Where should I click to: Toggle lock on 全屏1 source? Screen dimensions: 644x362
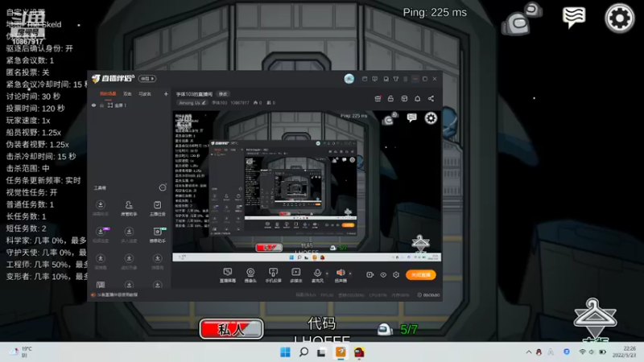click(x=102, y=105)
